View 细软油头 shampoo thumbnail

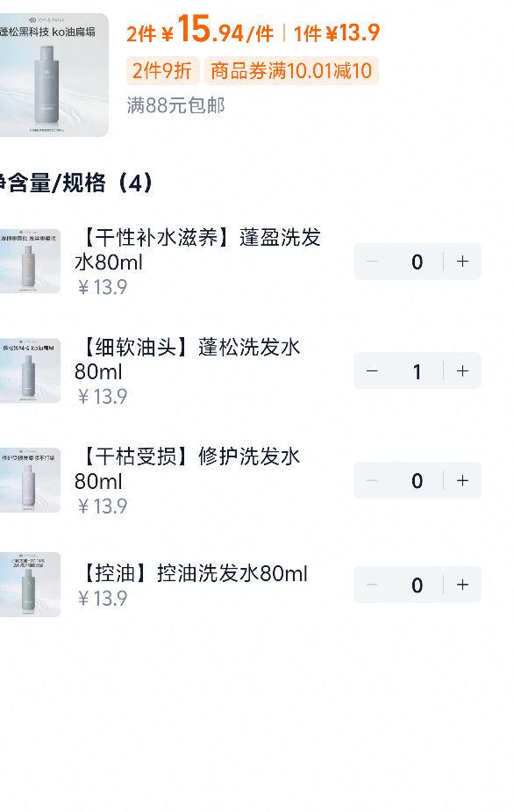click(30, 370)
